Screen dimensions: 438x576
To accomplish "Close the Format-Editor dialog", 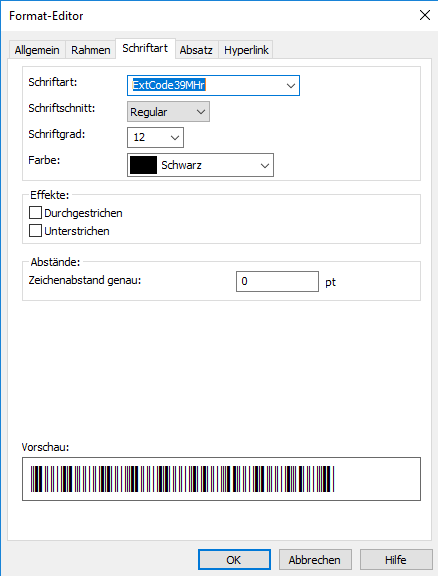I will [425, 15].
